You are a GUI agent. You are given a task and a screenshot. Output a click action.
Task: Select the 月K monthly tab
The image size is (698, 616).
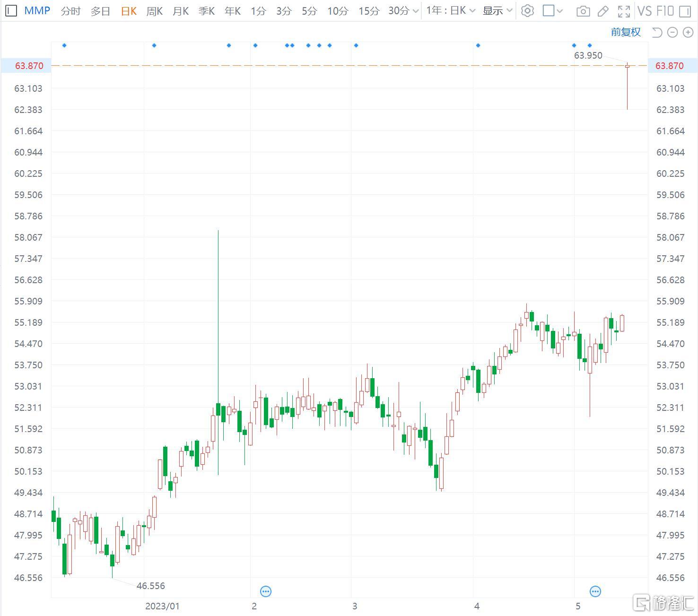[x=181, y=11]
